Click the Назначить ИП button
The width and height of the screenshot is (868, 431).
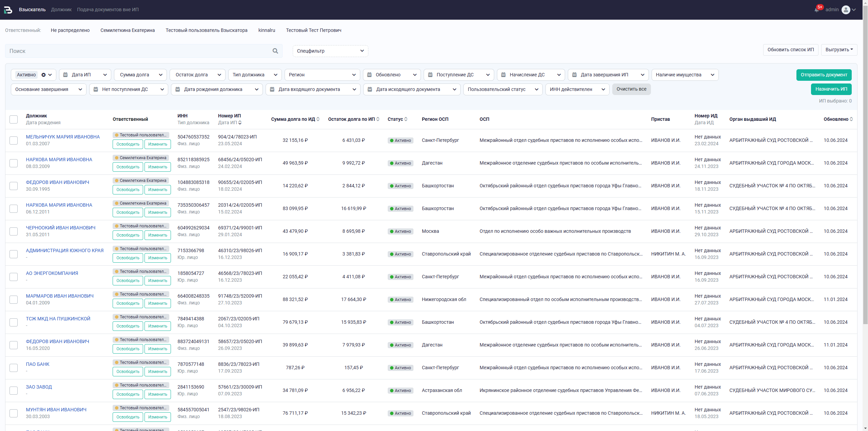tap(831, 89)
